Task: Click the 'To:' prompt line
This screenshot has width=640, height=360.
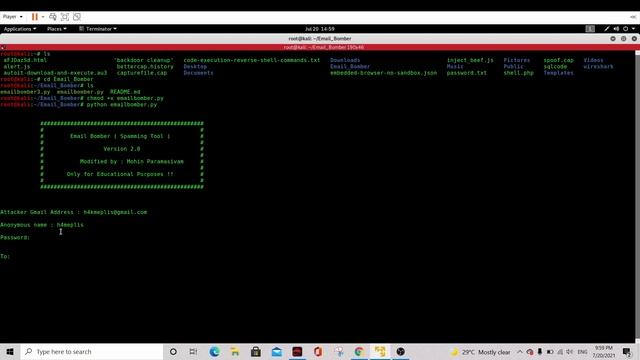Action: point(5,256)
